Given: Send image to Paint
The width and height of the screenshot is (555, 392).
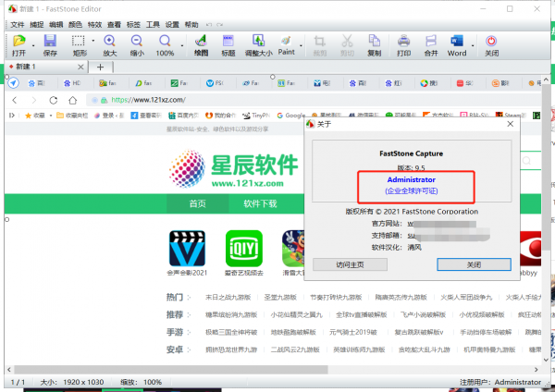Looking at the screenshot, I should click(286, 45).
